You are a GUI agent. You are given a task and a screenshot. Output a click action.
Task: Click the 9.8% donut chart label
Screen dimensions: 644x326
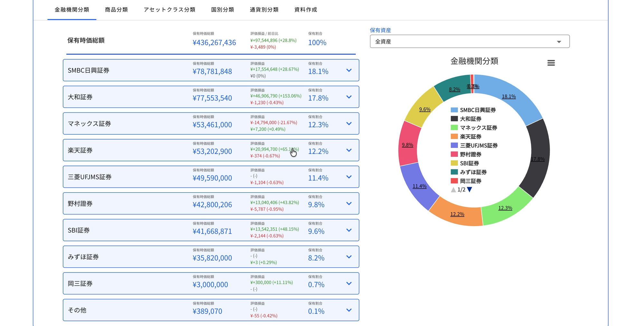tap(407, 145)
